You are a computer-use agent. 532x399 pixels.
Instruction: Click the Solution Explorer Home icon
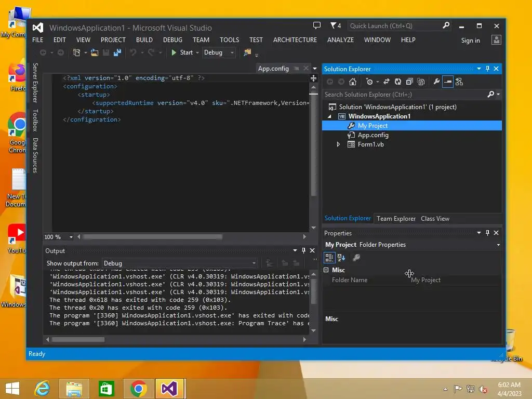[353, 82]
